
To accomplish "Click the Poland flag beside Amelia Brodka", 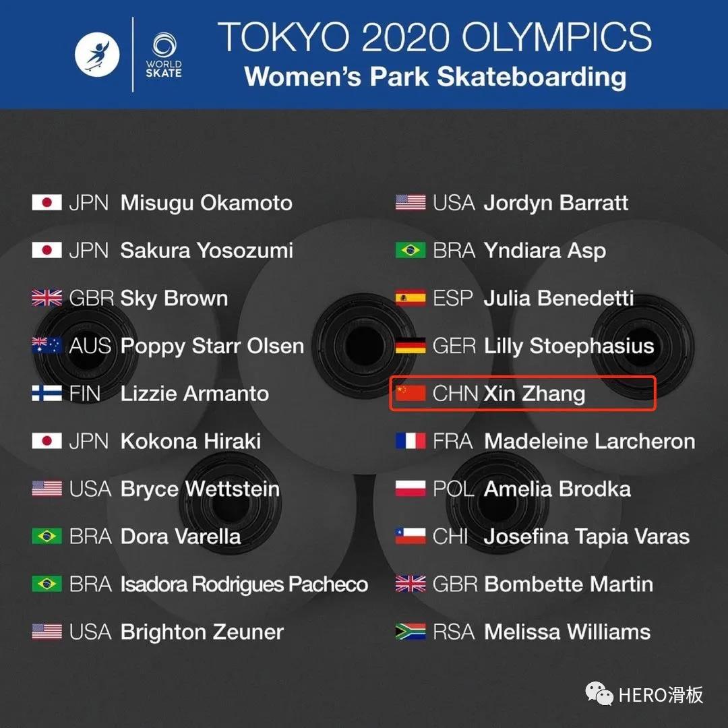I will (x=411, y=489).
